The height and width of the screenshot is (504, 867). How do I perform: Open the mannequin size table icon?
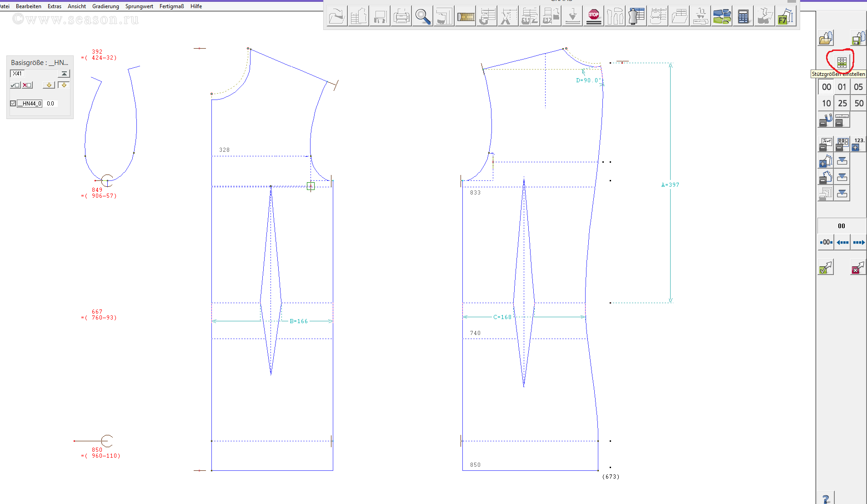click(636, 17)
